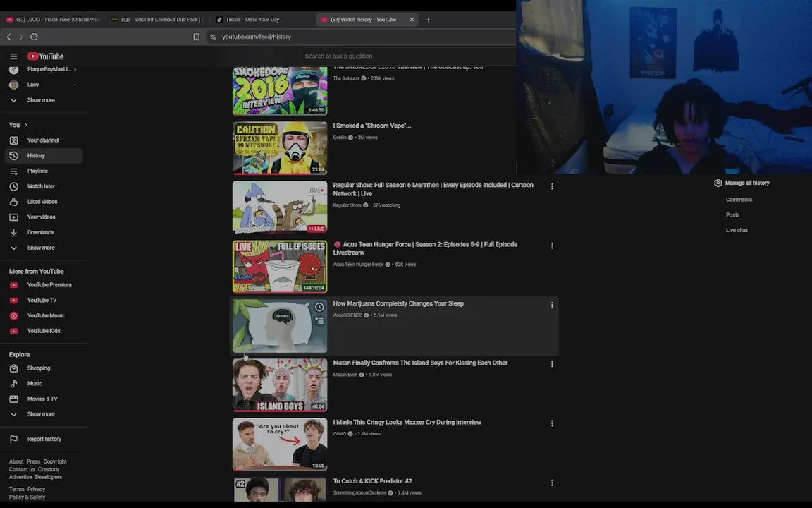Open Looks Maxxer interview thumbnail
Image resolution: width=812 pixels, height=508 pixels.
click(280, 445)
